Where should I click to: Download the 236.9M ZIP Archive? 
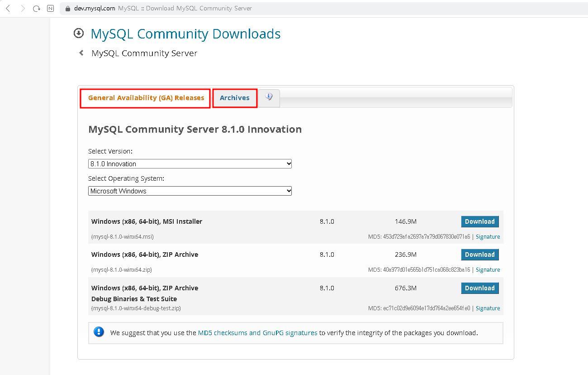(480, 255)
